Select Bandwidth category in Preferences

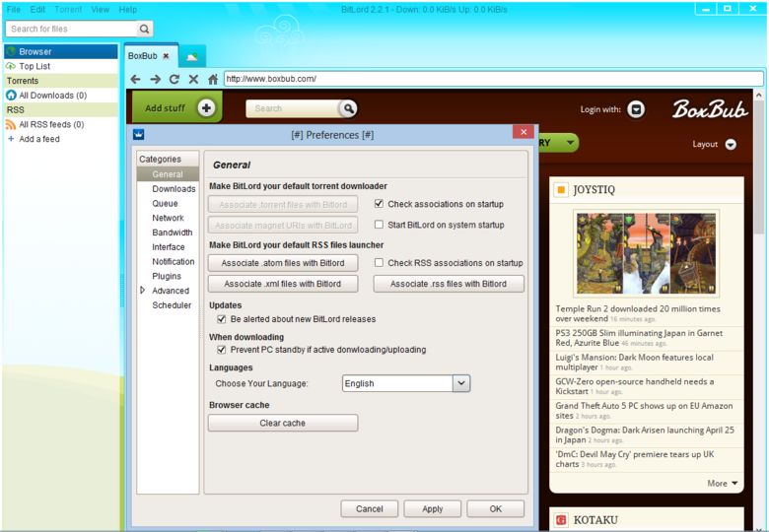tap(173, 233)
